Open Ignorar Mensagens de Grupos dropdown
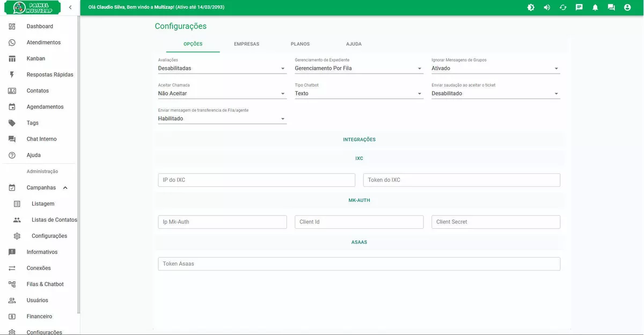The image size is (644, 335). coord(496,68)
